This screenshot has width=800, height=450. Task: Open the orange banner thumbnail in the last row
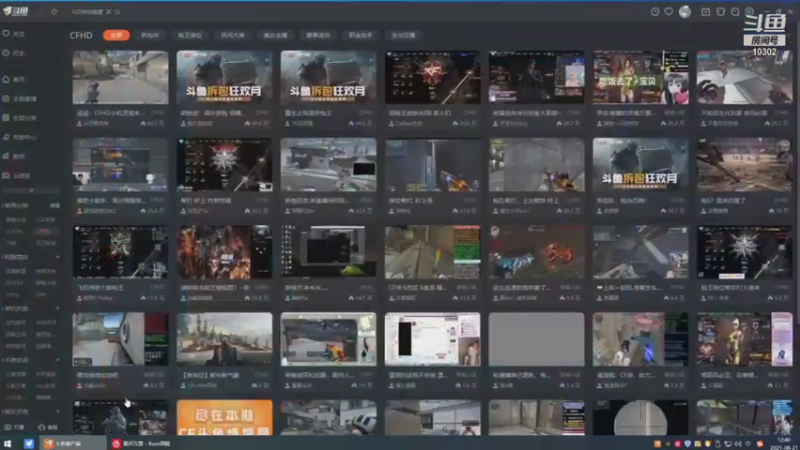pyautogui.click(x=224, y=417)
